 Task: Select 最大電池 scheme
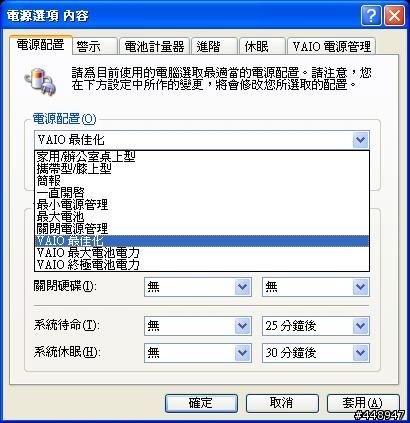[202, 217]
